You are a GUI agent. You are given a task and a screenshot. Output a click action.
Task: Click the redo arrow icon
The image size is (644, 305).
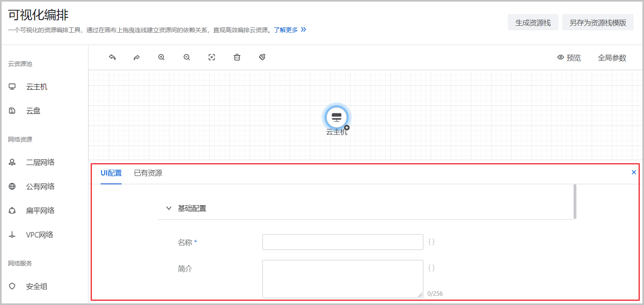pos(136,57)
